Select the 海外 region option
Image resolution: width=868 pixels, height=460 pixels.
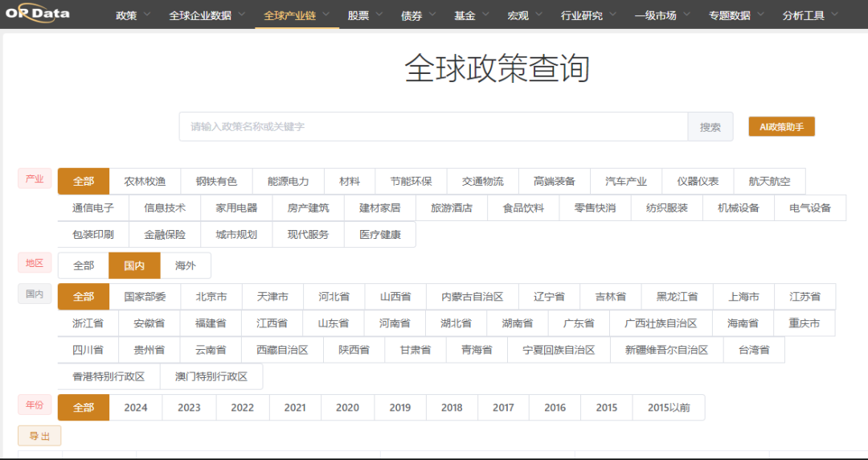coord(186,265)
